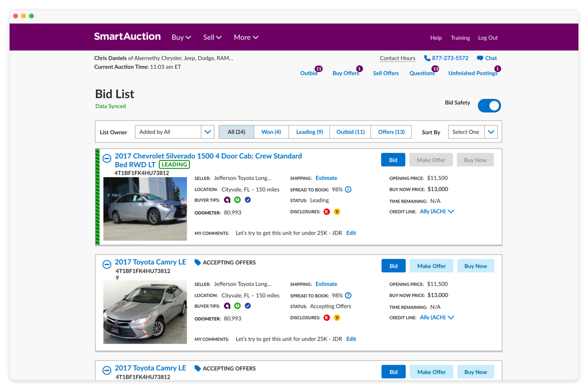Collapse the Chevrolet Silverado listing minus icon
The image size is (588, 390).
click(x=107, y=158)
